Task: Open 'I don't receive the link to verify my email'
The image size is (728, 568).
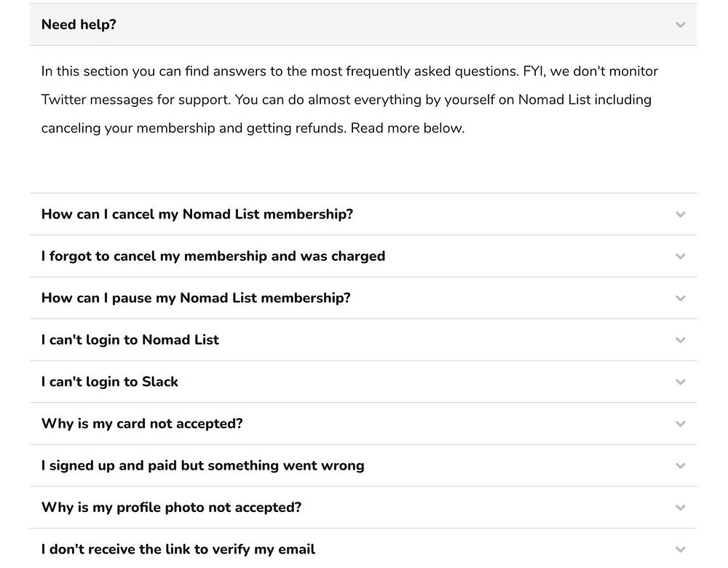Action: 178,550
